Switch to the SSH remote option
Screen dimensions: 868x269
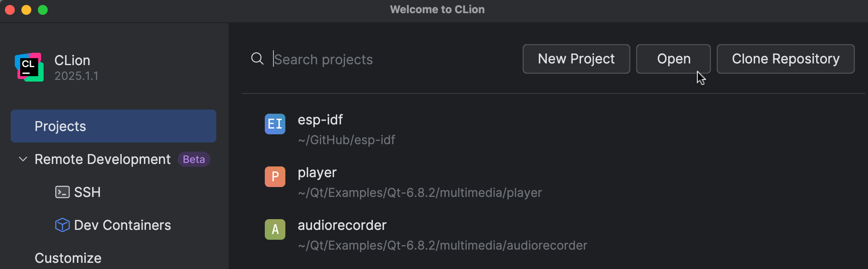click(x=87, y=192)
